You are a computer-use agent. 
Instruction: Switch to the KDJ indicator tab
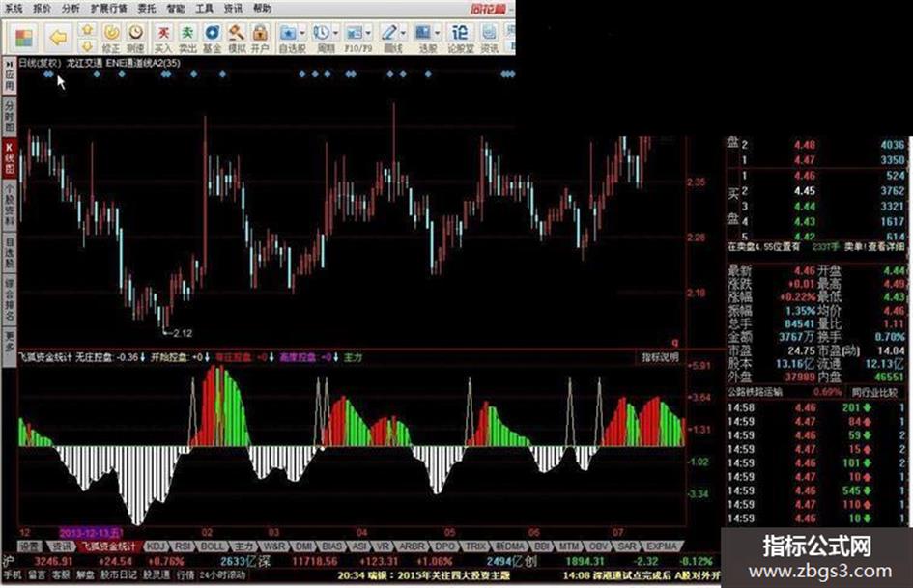pyautogui.click(x=156, y=546)
